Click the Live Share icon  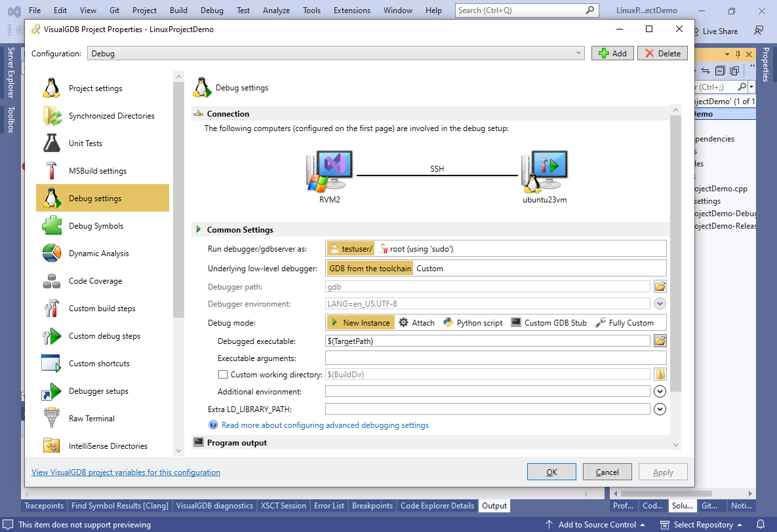tap(696, 31)
